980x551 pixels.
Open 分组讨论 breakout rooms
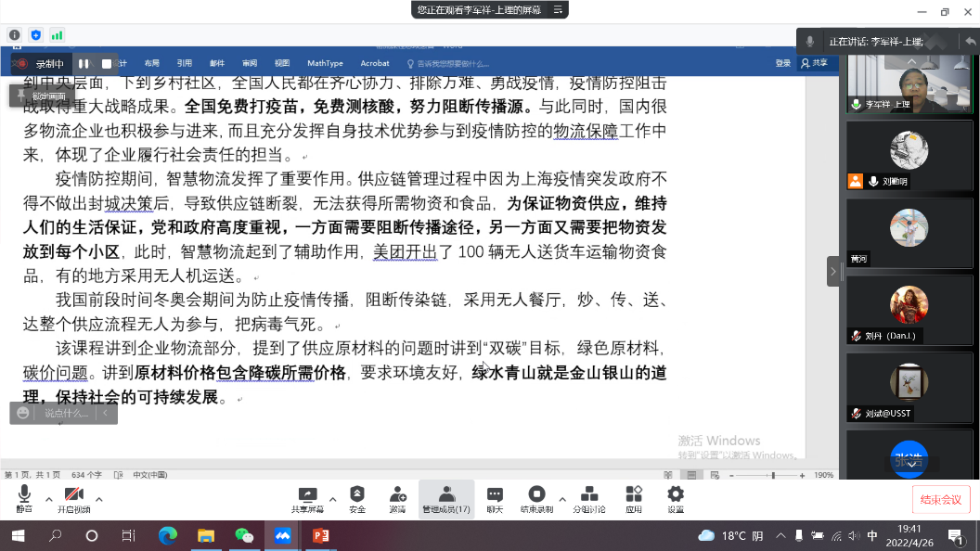[588, 499]
